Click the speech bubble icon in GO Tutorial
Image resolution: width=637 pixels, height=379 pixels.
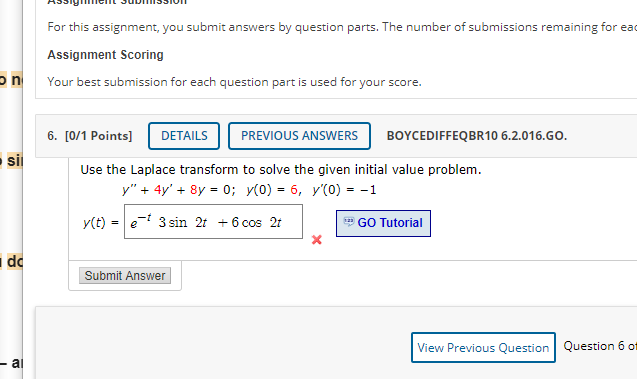pyautogui.click(x=349, y=222)
